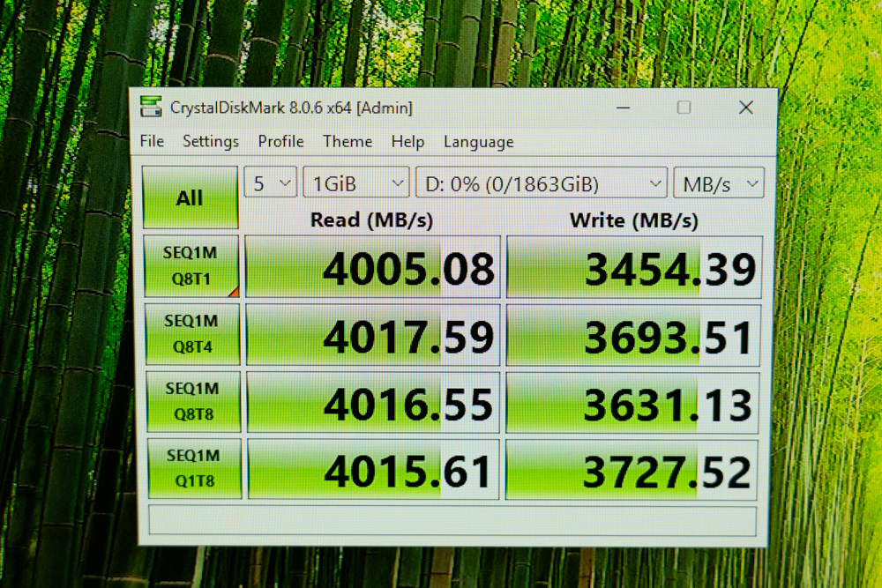Click the empty comment field at bottom
Viewport: 882px width, 588px height.
pyautogui.click(x=452, y=520)
